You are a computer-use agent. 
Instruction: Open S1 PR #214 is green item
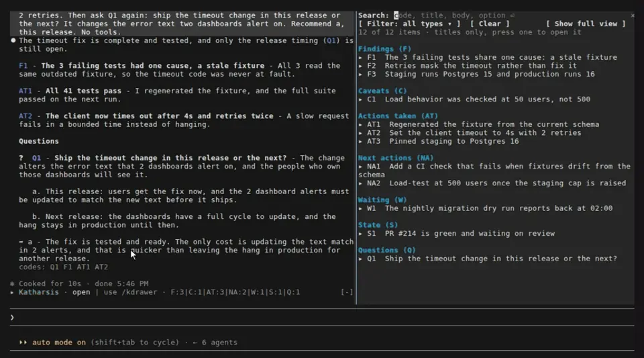[x=457, y=233]
